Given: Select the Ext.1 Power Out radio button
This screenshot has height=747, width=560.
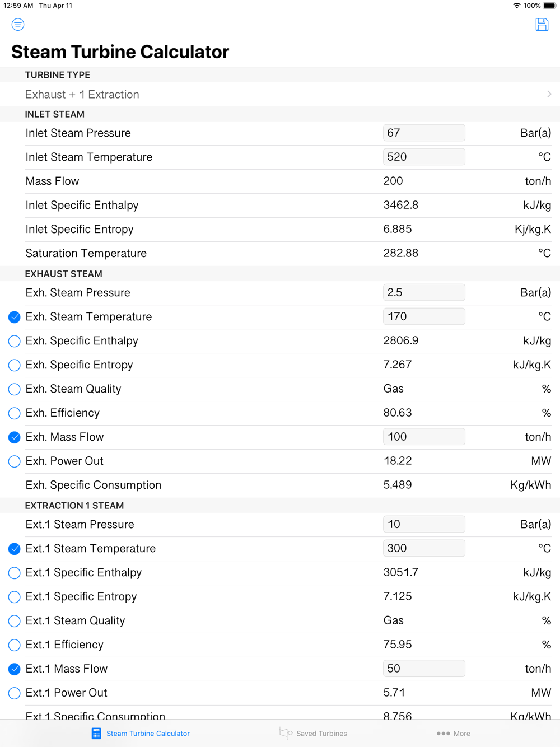Looking at the screenshot, I should tap(15, 693).
